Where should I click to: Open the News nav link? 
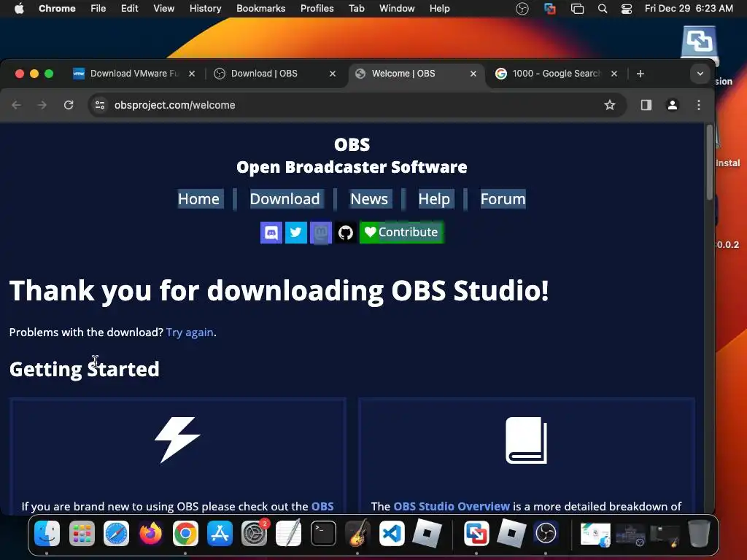pyautogui.click(x=369, y=198)
